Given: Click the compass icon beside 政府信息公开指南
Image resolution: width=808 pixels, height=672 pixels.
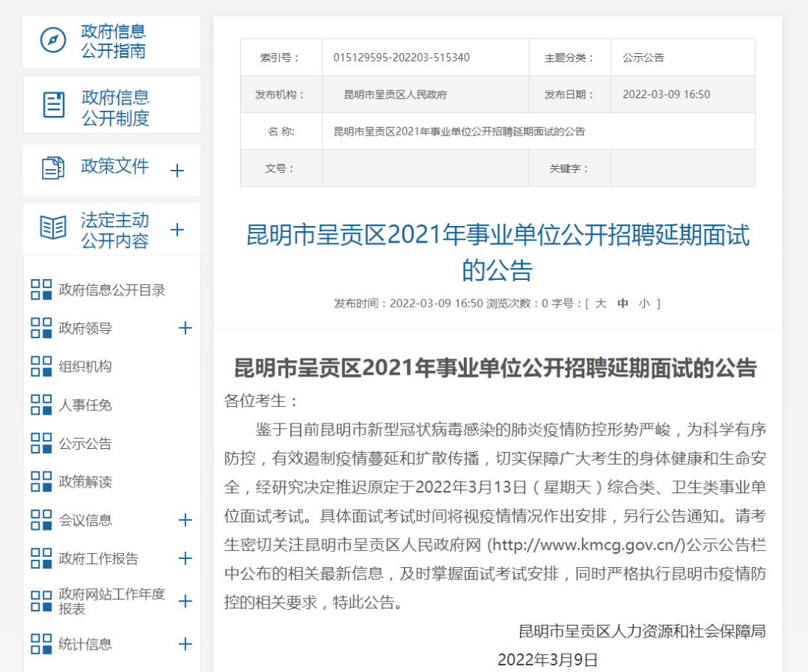Looking at the screenshot, I should (53, 40).
